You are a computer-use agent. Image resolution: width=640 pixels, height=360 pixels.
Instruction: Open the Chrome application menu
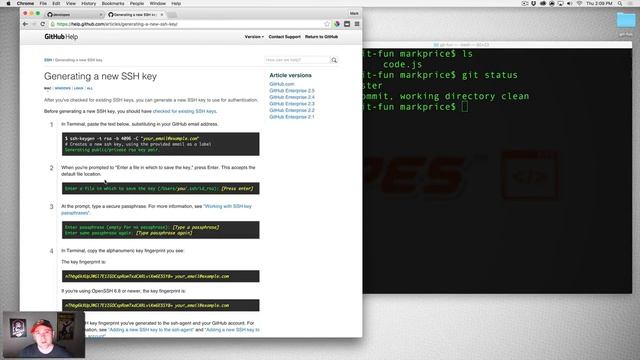(25, 3)
